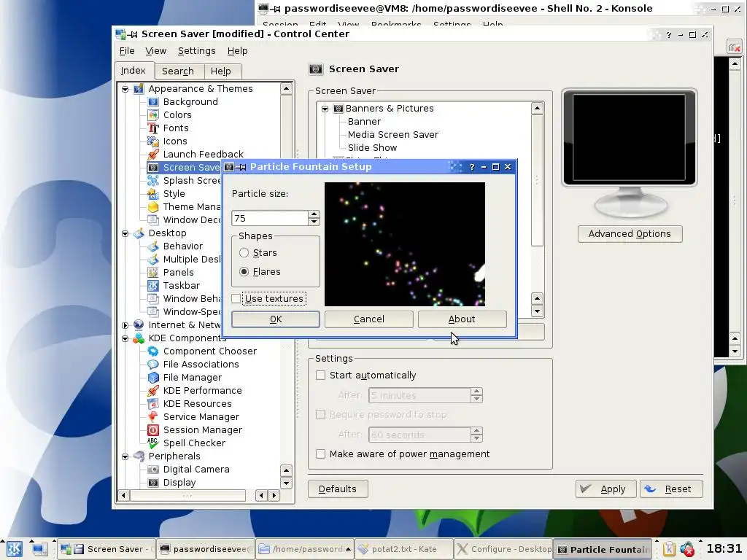
Task: Click the Background icon in the index tree
Action: [153, 102]
